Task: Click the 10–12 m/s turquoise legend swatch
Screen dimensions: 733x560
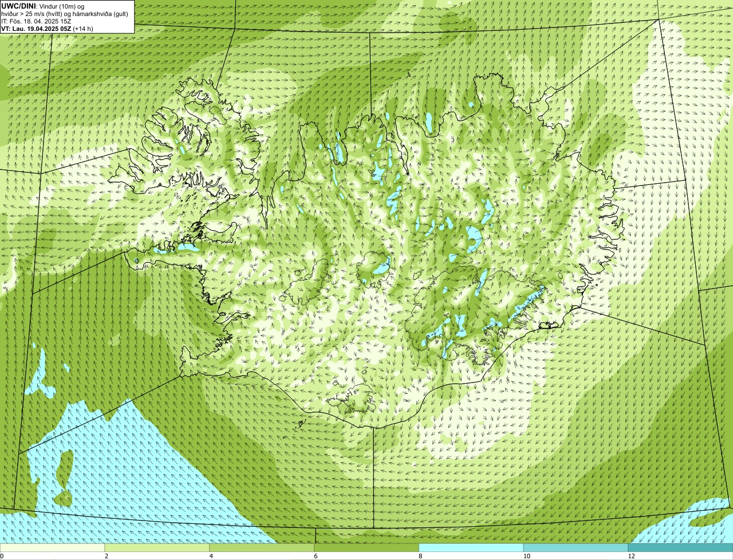Action: 576,548
